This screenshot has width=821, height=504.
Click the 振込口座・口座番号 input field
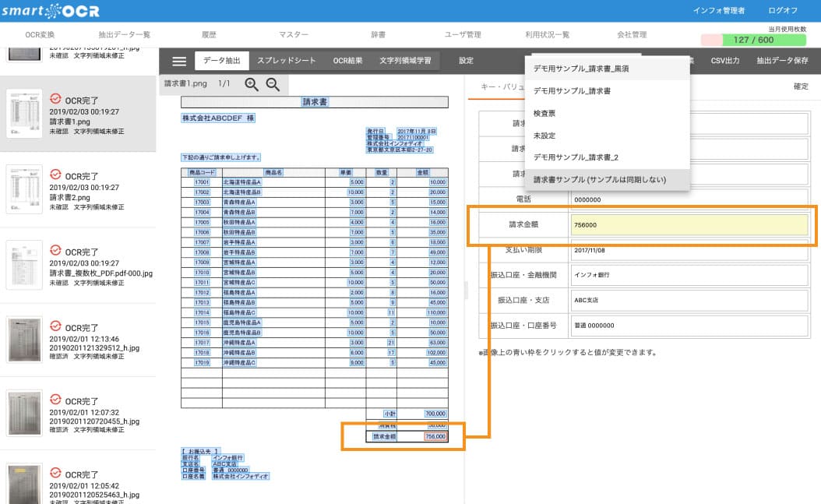tap(689, 325)
